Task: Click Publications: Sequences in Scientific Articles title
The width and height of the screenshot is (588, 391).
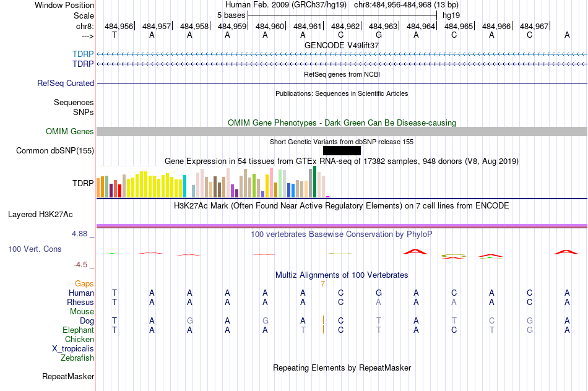Action: point(342,93)
